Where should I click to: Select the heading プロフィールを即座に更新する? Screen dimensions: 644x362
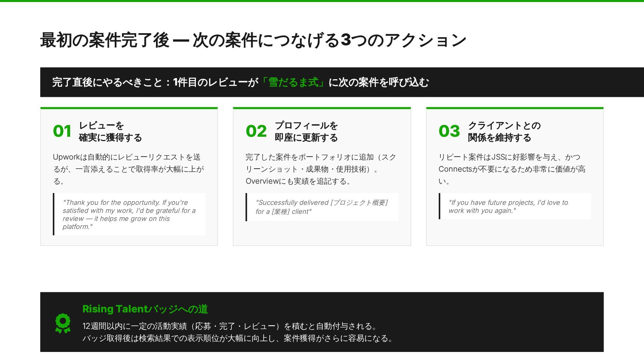(306, 131)
